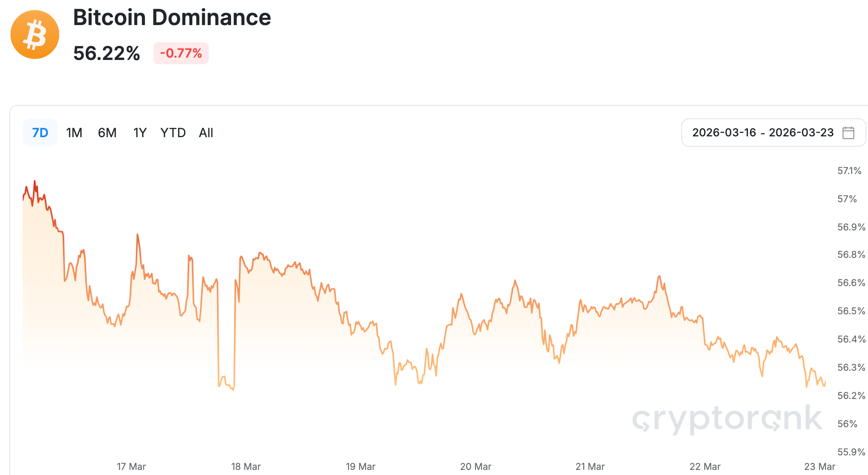Viewport: 868px width, 475px height.
Task: Select the 7D time range tab
Action: tap(40, 133)
